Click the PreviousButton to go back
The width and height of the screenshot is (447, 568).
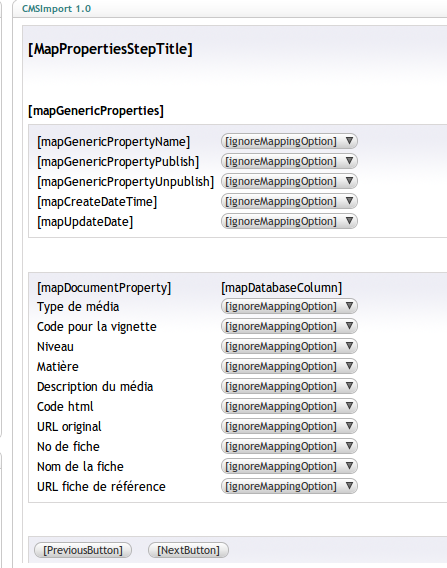click(x=83, y=550)
